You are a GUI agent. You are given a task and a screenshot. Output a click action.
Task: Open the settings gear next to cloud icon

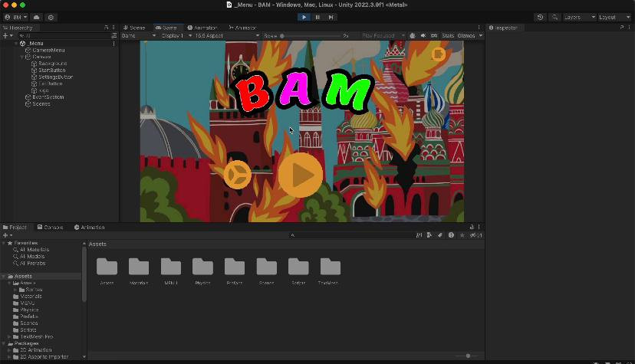pyautogui.click(x=51, y=18)
